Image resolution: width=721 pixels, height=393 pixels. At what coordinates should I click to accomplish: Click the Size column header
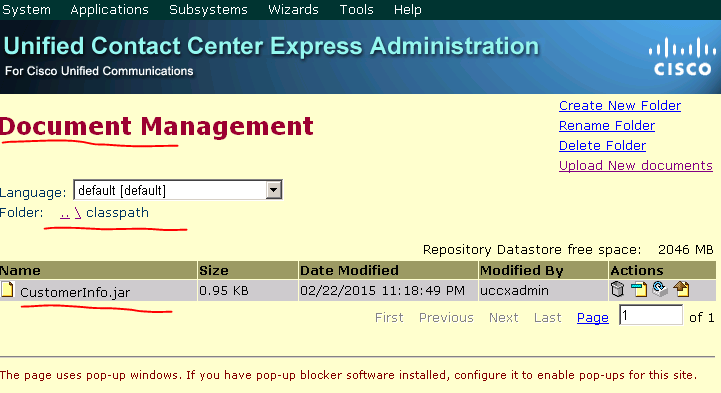point(248,270)
